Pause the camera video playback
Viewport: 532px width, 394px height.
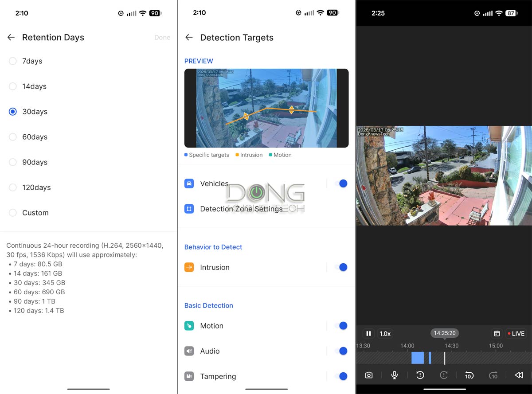(x=368, y=333)
